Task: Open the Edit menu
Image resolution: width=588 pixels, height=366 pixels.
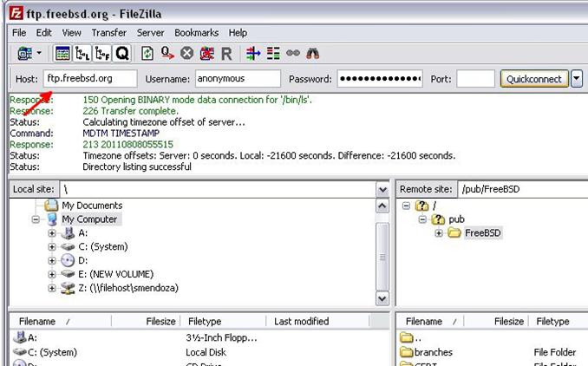Action: 44,33
